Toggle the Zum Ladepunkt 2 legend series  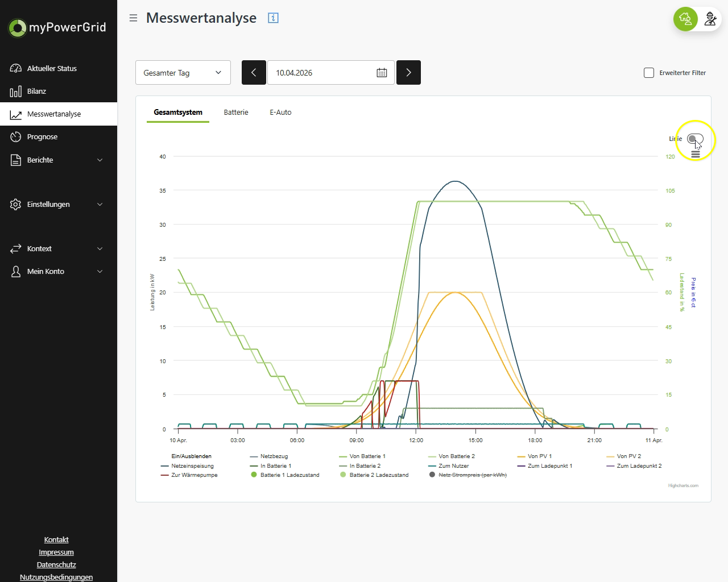(x=634, y=466)
